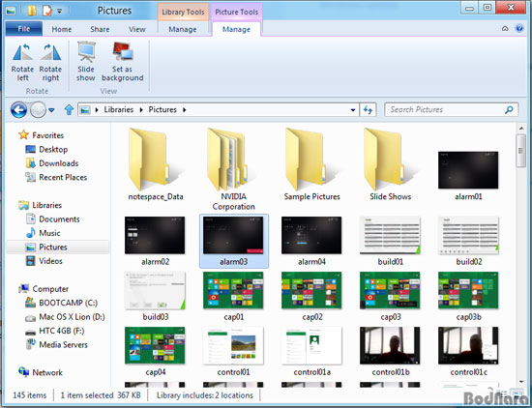Click the Libraries breadcrumb
The height and width of the screenshot is (408, 532).
coord(119,109)
